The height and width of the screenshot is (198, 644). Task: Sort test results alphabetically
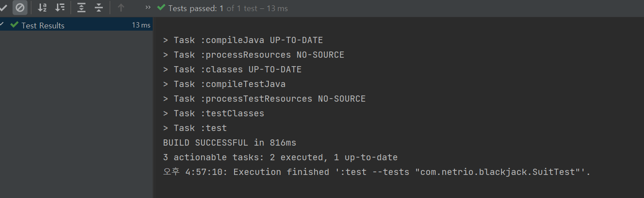pos(42,8)
